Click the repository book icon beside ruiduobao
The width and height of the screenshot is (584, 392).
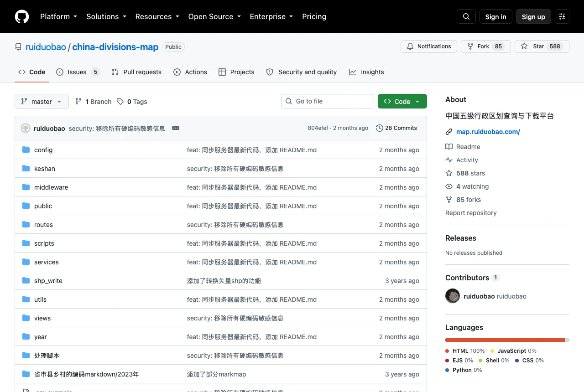point(18,47)
